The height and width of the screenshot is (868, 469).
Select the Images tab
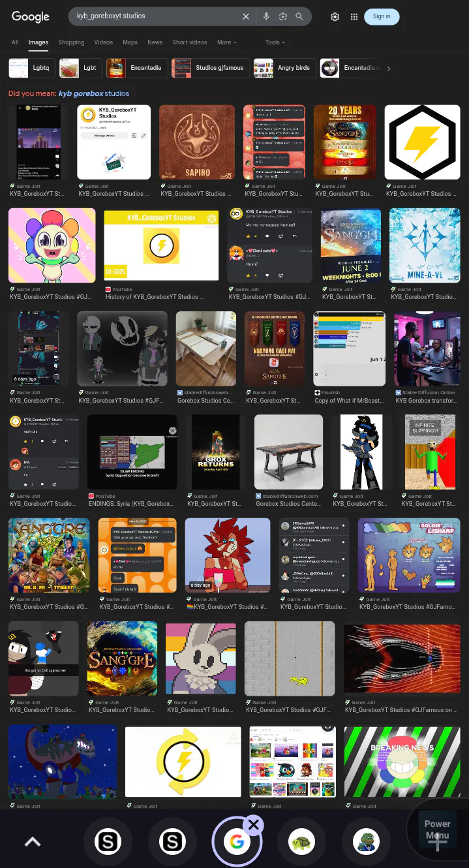pos(38,42)
